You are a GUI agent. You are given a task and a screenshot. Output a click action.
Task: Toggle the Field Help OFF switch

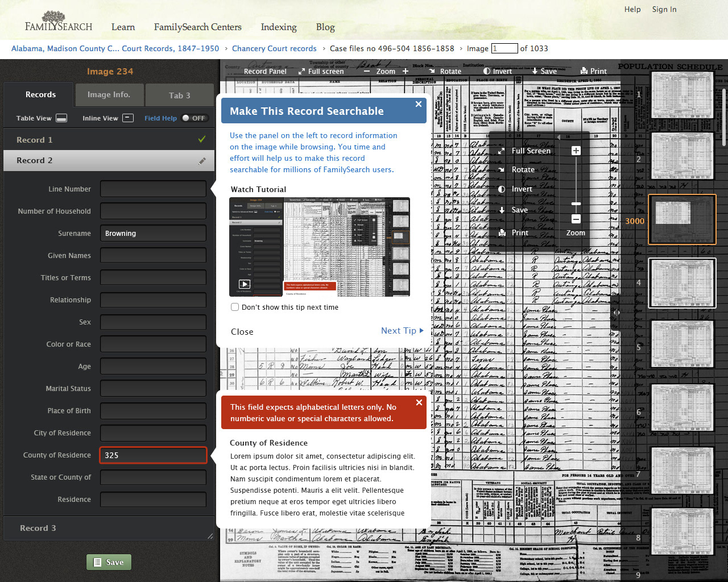(x=195, y=118)
